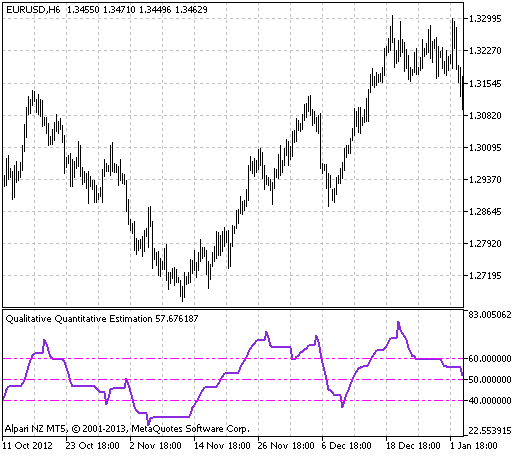Click the 1.27195 price axis label

pos(485,276)
